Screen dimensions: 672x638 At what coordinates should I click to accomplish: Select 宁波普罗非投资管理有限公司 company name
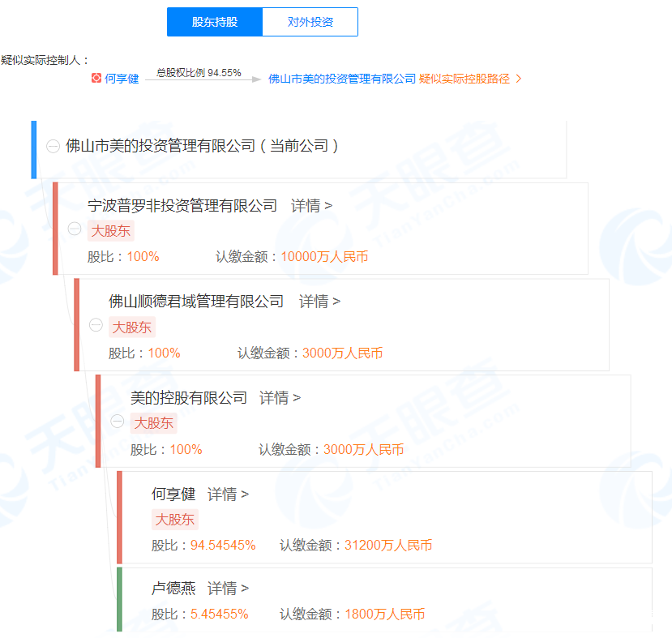[x=182, y=206]
